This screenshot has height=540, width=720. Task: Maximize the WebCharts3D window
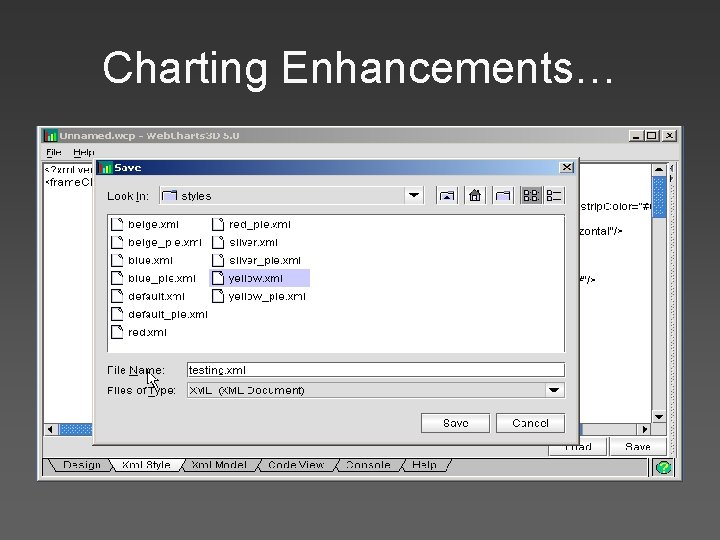[x=652, y=136]
